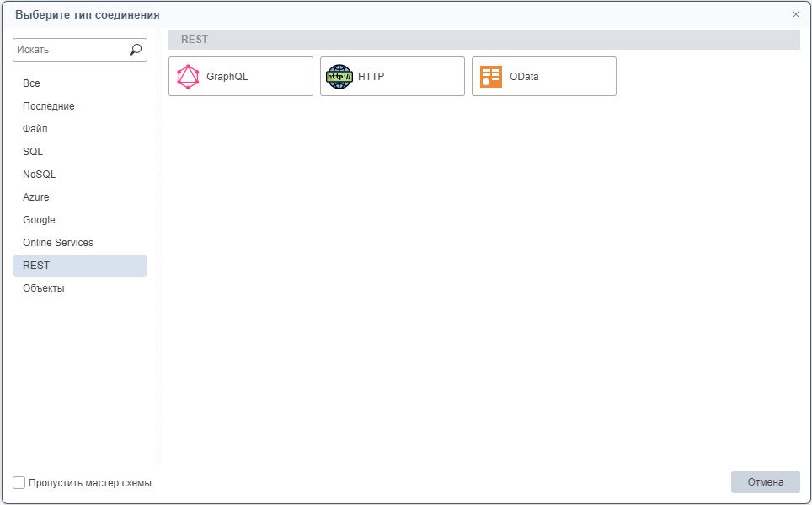Switch to the Файл category
The image size is (812, 505).
point(35,129)
